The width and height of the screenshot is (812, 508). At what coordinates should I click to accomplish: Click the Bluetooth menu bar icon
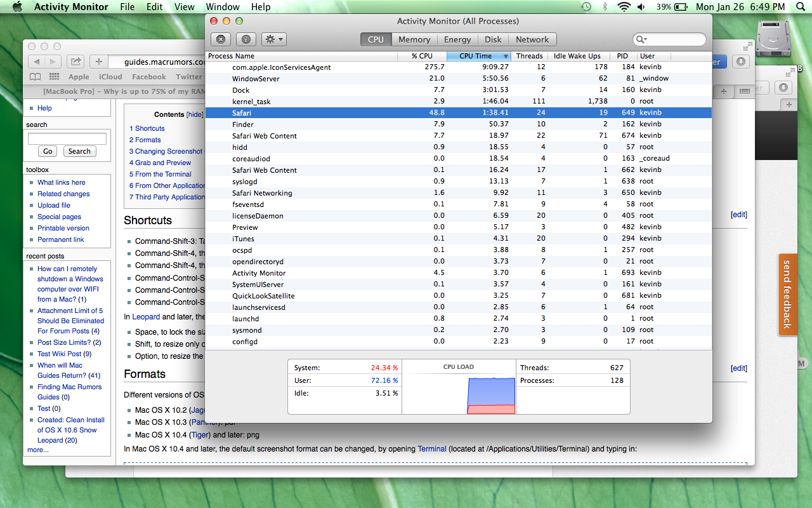point(605,7)
